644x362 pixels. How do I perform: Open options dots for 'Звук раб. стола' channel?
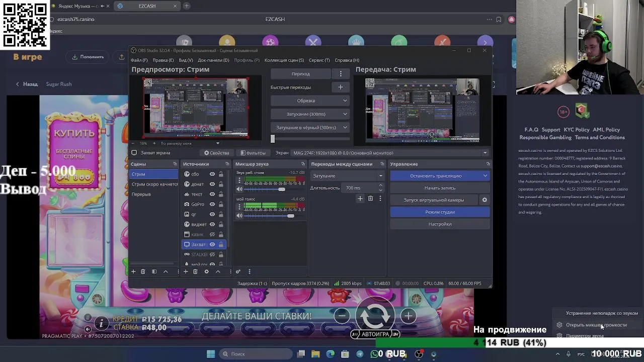[x=239, y=180]
